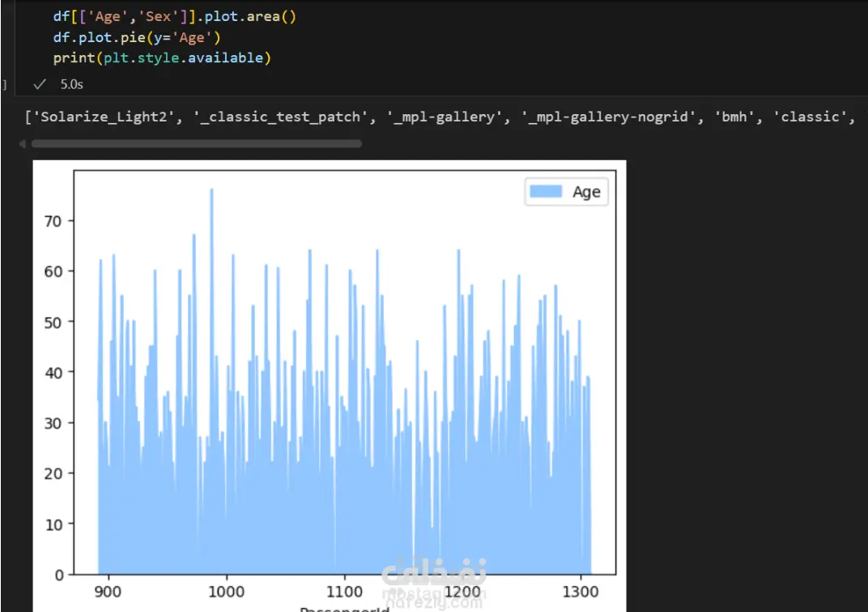Click the 5.0s execution time label

click(x=71, y=83)
